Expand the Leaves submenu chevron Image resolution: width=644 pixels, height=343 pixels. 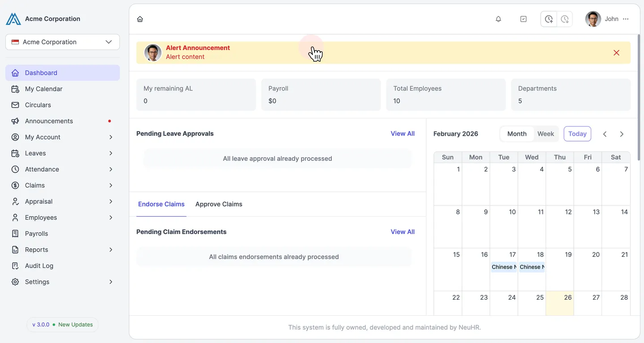111,153
